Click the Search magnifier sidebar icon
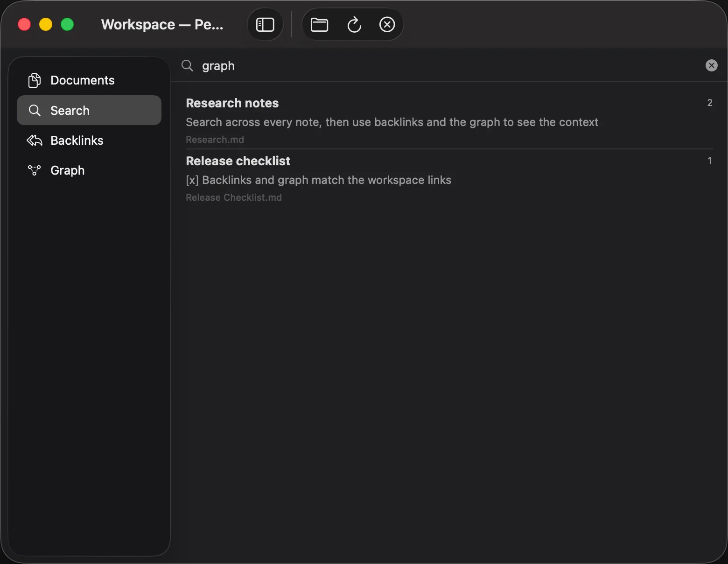728x564 pixels. pyautogui.click(x=35, y=110)
